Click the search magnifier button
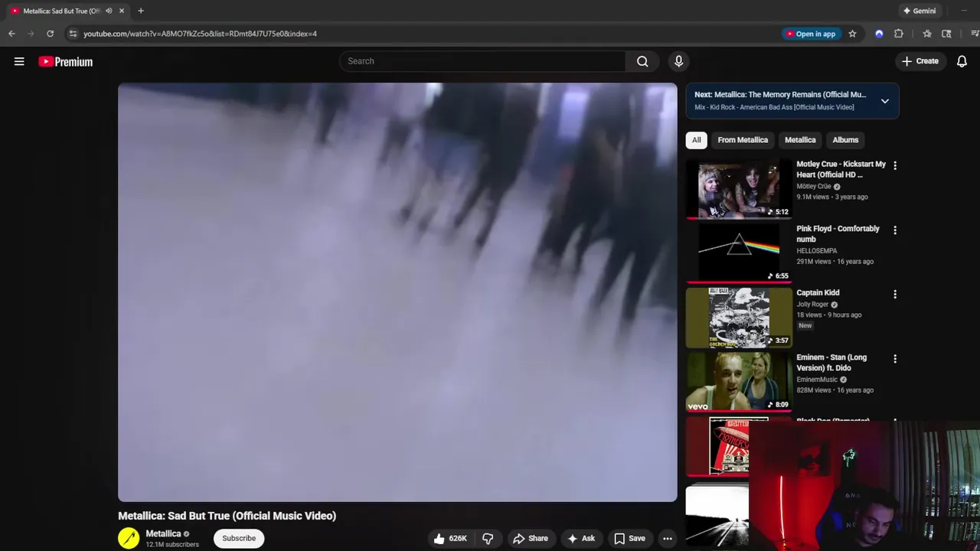The height and width of the screenshot is (551, 980). 642,61
